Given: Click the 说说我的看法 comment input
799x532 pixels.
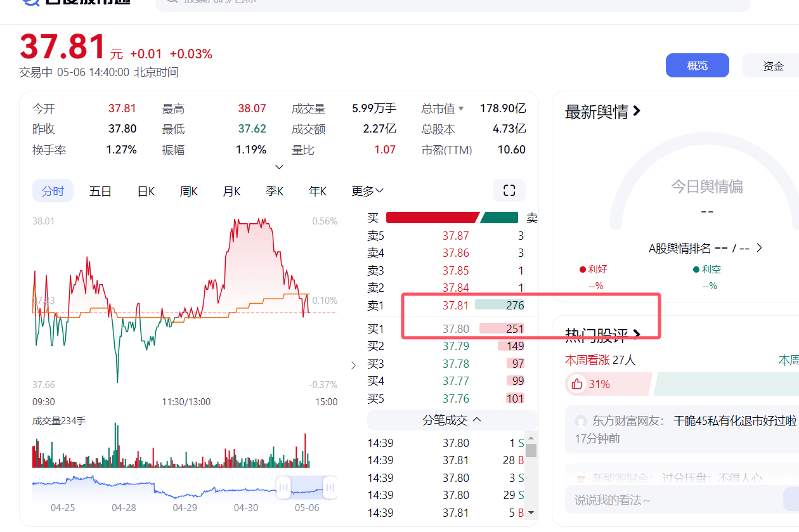Looking at the screenshot, I should pyautogui.click(x=672, y=500).
